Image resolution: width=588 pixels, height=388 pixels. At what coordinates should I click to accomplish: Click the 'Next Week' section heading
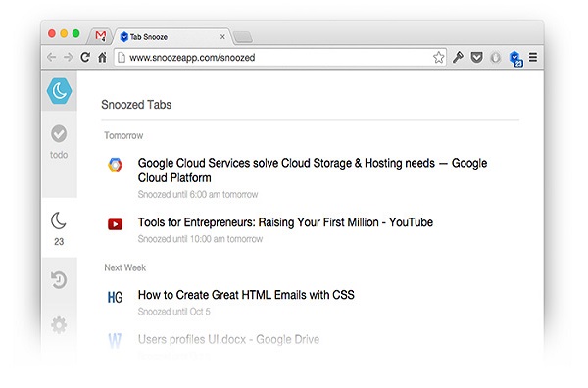click(x=125, y=267)
